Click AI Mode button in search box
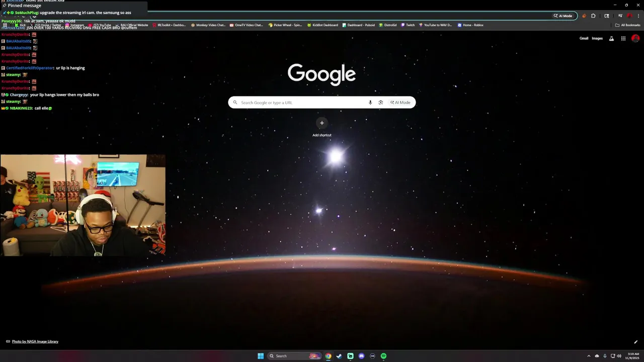Image resolution: width=644 pixels, height=362 pixels. pyautogui.click(x=400, y=103)
